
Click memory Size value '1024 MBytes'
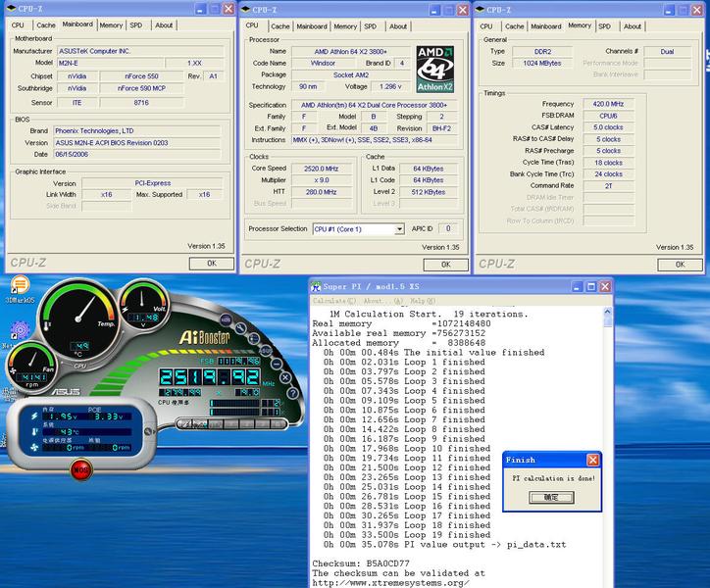(542, 64)
